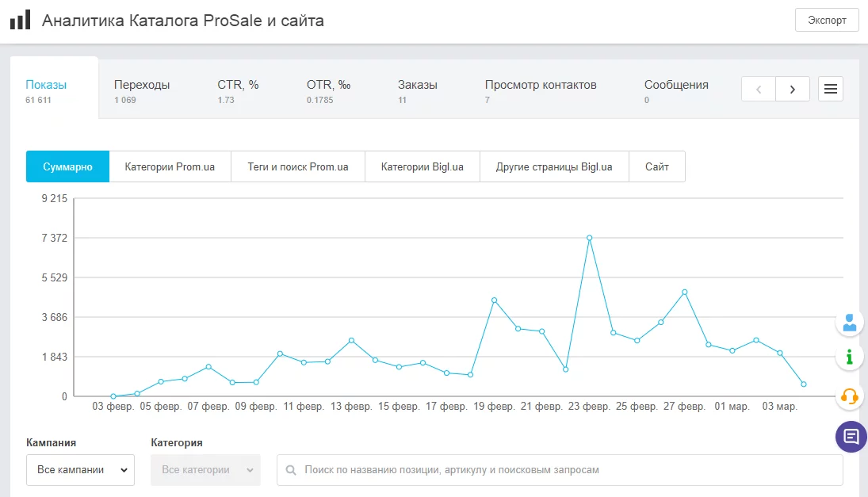Click the Экспорт button
The image size is (868, 497).
[827, 20]
